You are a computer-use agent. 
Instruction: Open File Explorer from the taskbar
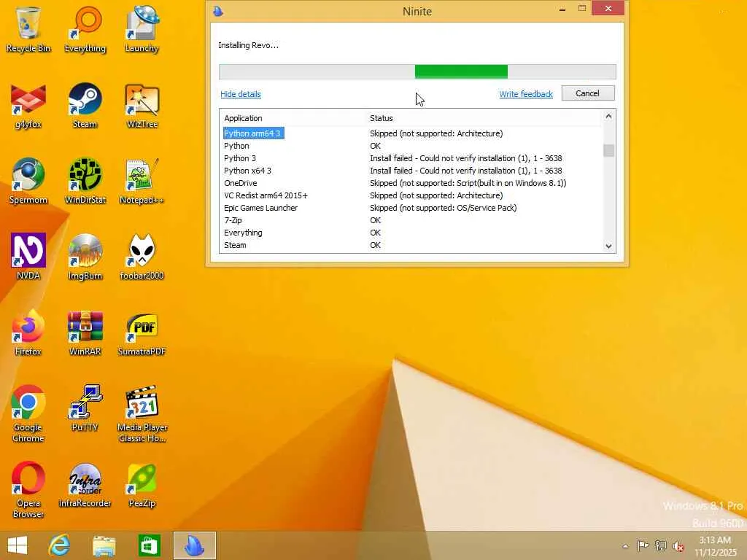coord(104,545)
